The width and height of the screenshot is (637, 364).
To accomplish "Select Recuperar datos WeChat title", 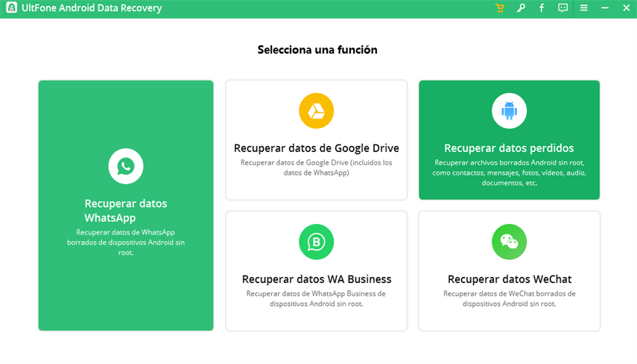I will 510,279.
